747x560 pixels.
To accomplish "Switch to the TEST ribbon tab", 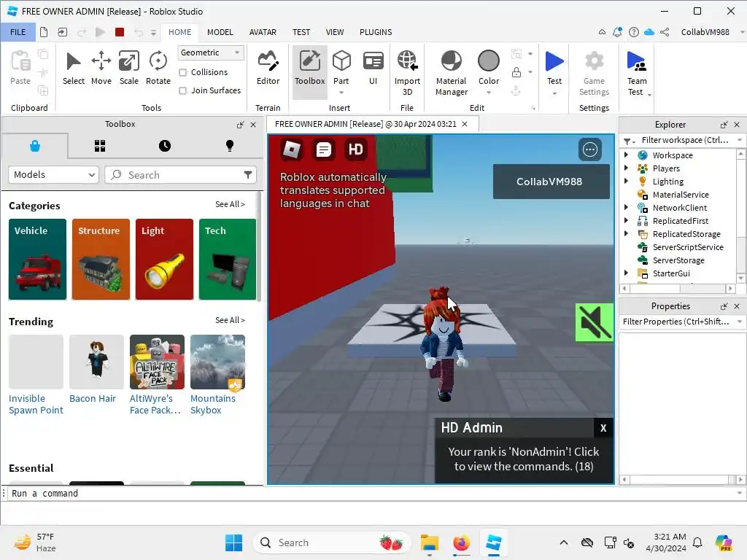I will (301, 32).
